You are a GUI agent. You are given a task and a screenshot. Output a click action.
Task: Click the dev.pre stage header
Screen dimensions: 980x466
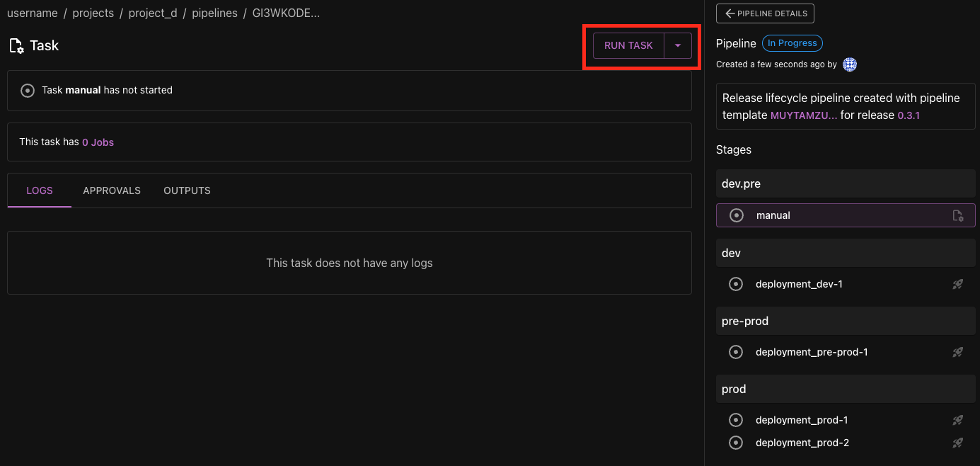point(846,183)
